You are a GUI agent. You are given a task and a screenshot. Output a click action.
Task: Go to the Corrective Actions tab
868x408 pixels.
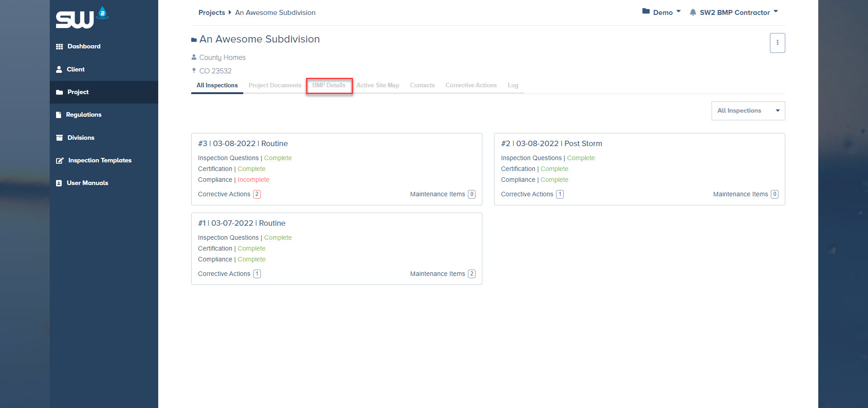(471, 85)
